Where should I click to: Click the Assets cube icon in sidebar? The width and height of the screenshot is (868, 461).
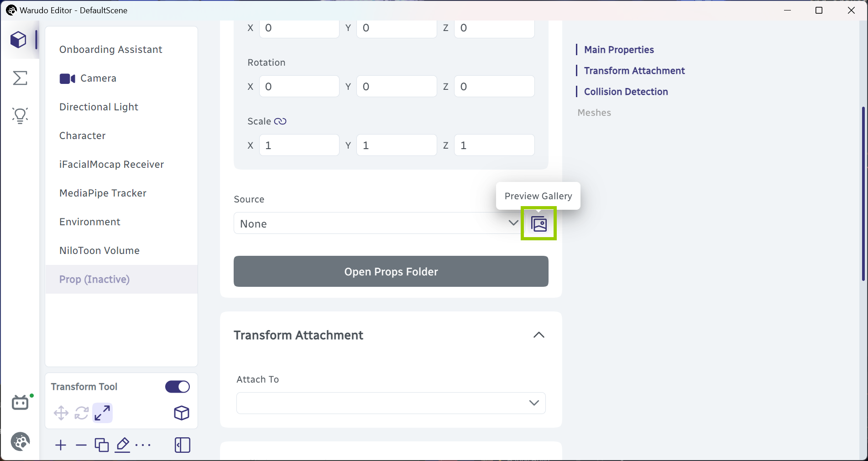click(x=19, y=40)
